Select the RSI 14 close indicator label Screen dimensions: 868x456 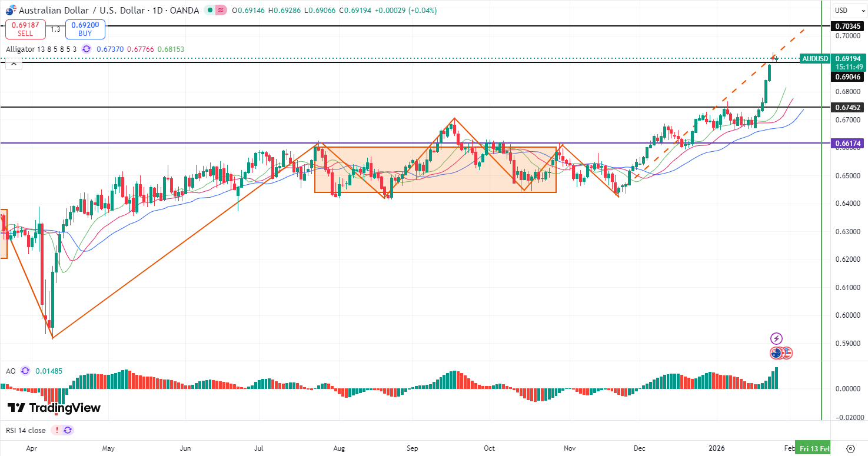coord(26,430)
